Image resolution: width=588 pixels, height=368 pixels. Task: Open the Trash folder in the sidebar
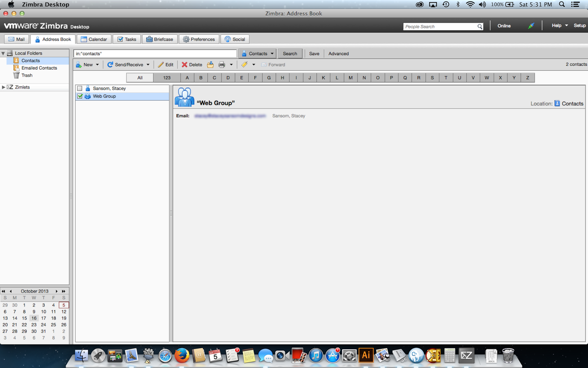click(27, 75)
